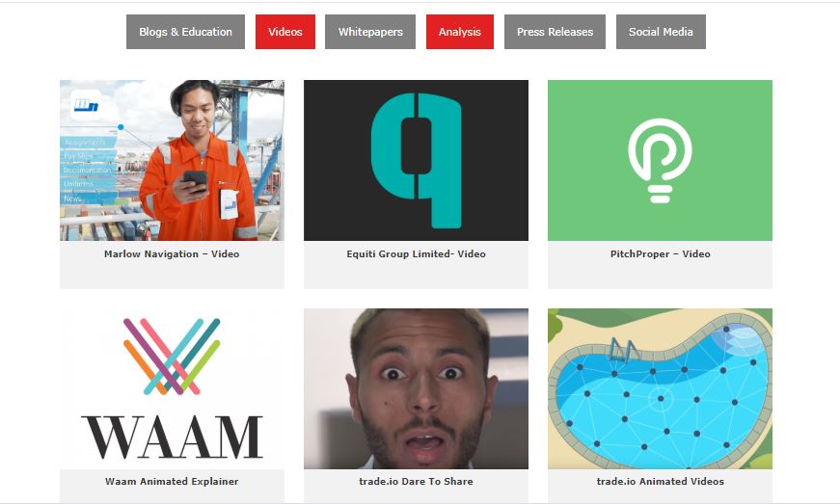Select the Blogs & Education filter
The height and width of the screenshot is (504, 840).
(185, 32)
